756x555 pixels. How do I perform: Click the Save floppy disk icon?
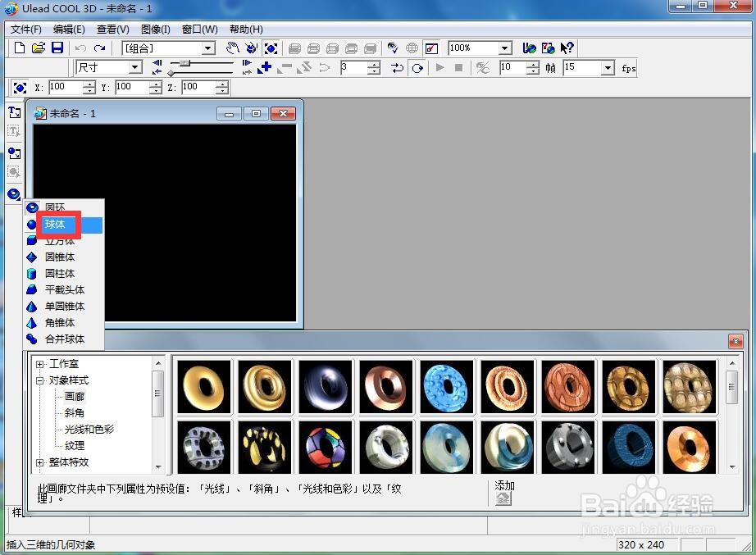(x=57, y=48)
